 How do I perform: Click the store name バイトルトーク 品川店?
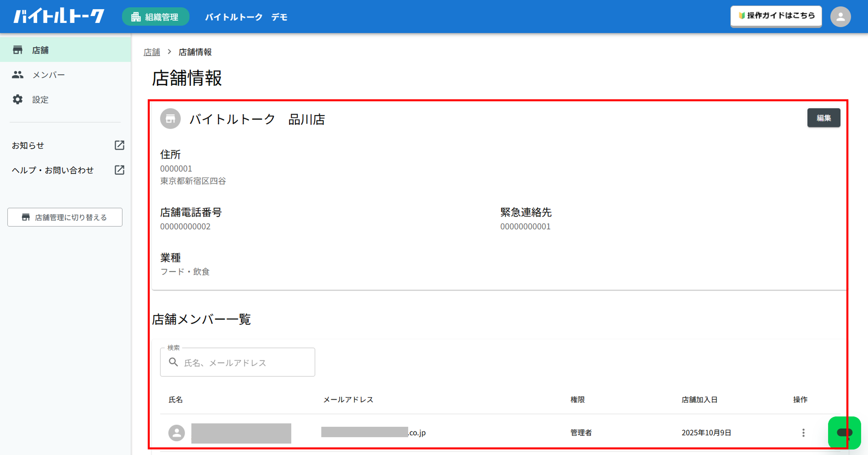tap(257, 119)
